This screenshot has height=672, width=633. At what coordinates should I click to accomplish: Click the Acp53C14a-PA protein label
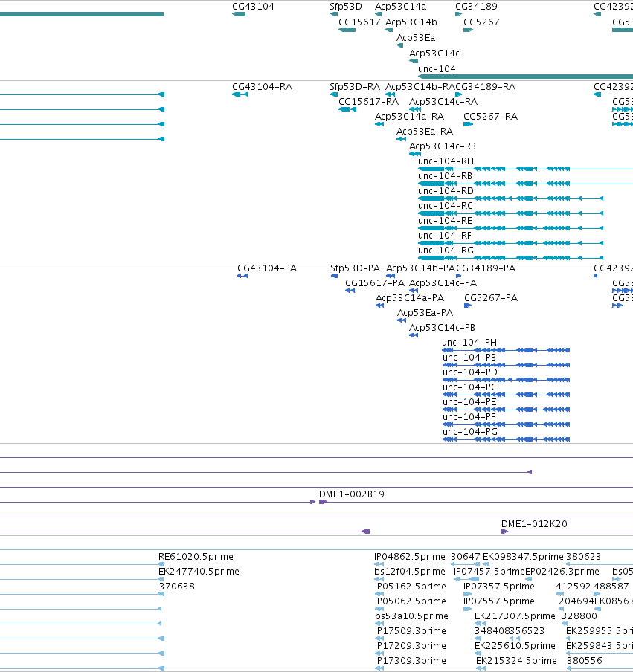(410, 298)
